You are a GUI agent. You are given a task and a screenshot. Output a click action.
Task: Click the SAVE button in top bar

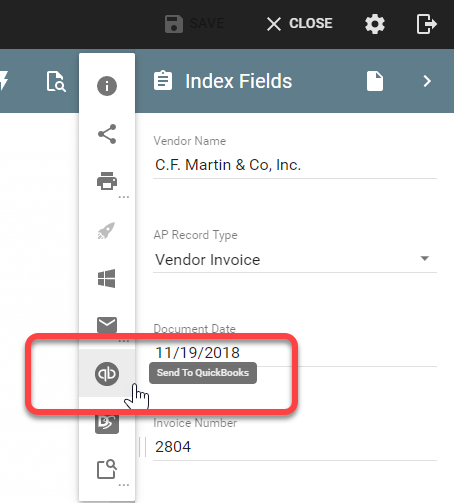tap(195, 24)
